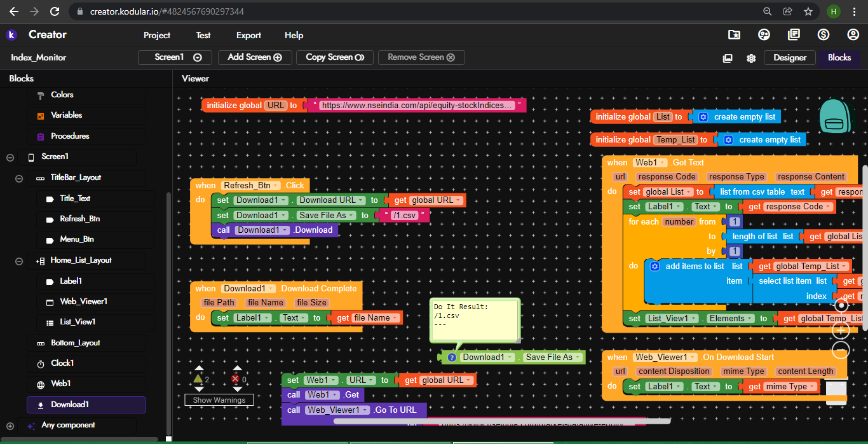Click the Copy Screen button

click(335, 57)
